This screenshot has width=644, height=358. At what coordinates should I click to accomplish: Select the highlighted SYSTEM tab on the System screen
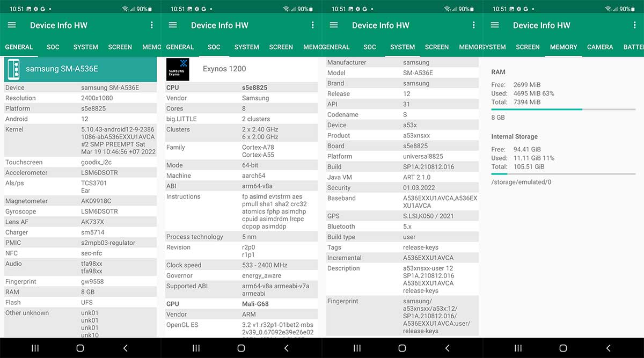[402, 47]
